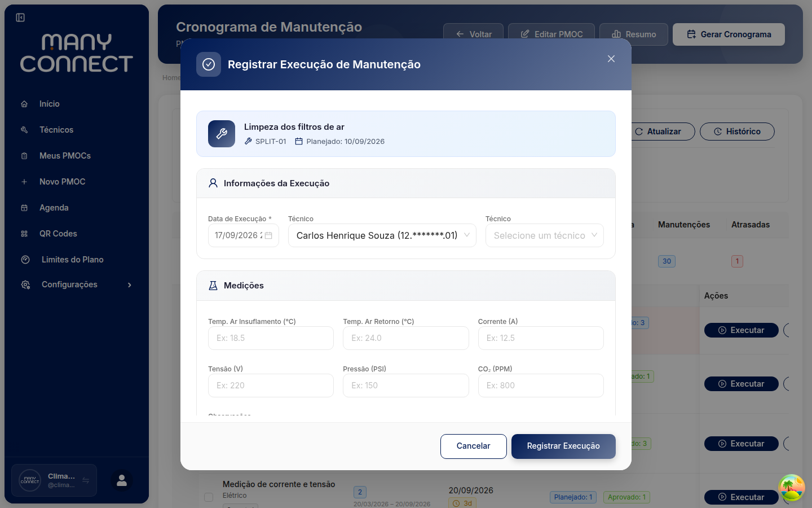Screen dimensions: 812x508
Task: Click the beach ball floating widget icon
Action: coord(792,488)
